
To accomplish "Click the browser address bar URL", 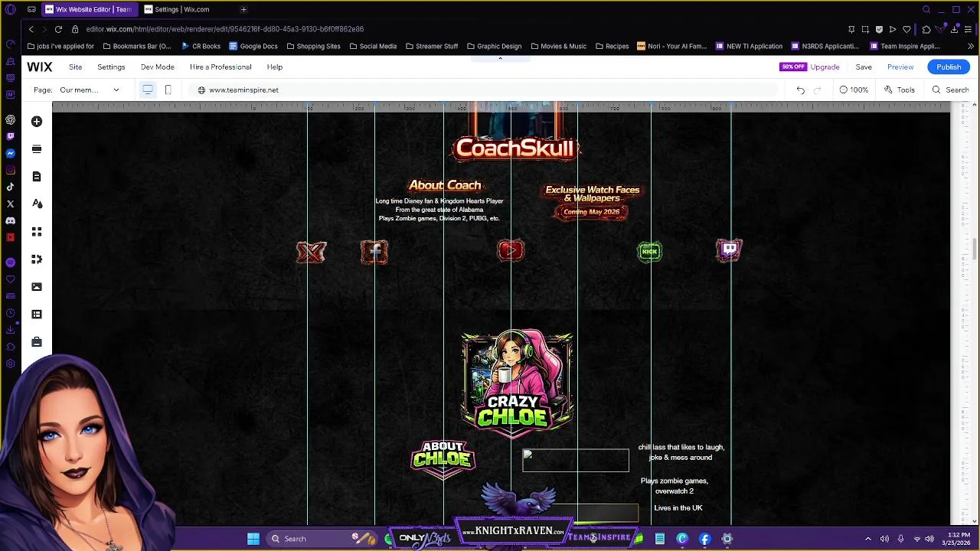I will [224, 29].
